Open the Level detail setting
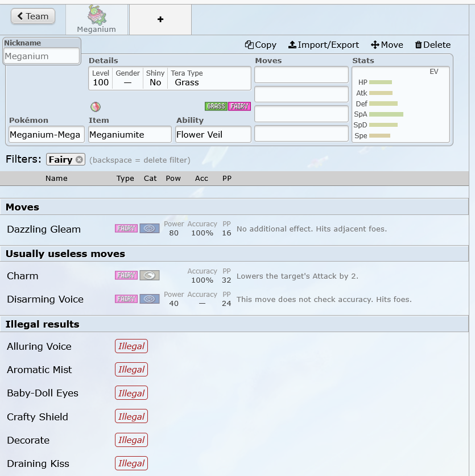This screenshot has height=476, width=475. [x=101, y=78]
